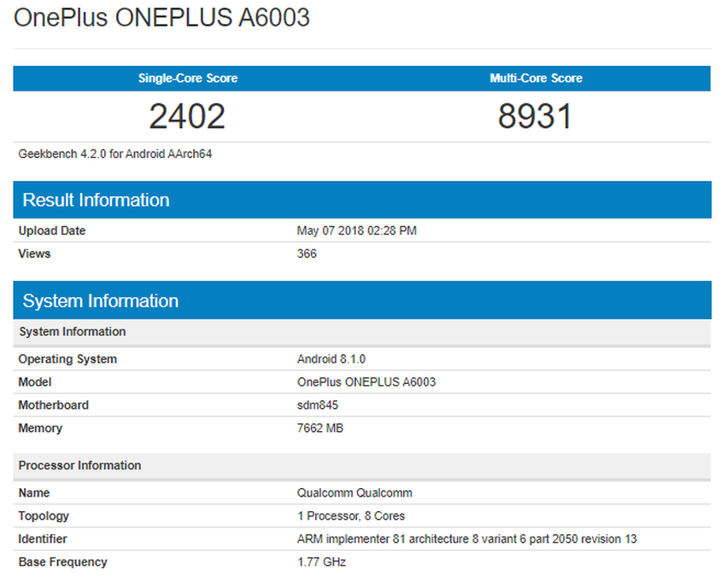
Task: Select the Operating System row
Action: click(67, 359)
